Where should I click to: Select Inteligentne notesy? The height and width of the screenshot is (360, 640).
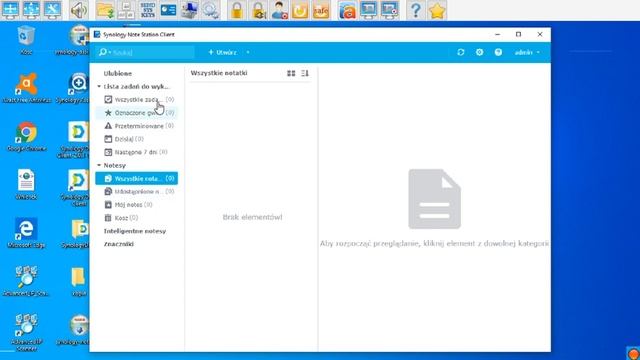click(135, 231)
